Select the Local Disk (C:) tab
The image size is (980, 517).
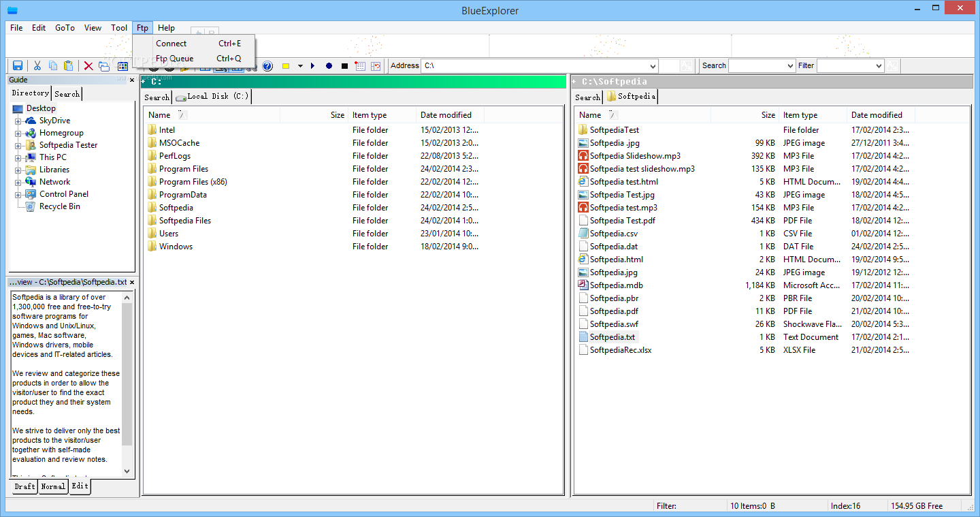click(x=212, y=97)
